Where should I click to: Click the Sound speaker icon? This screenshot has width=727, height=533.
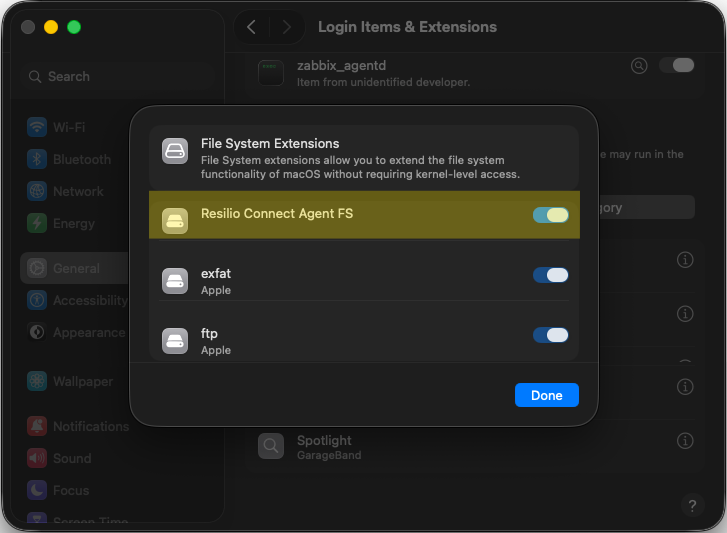coord(37,458)
